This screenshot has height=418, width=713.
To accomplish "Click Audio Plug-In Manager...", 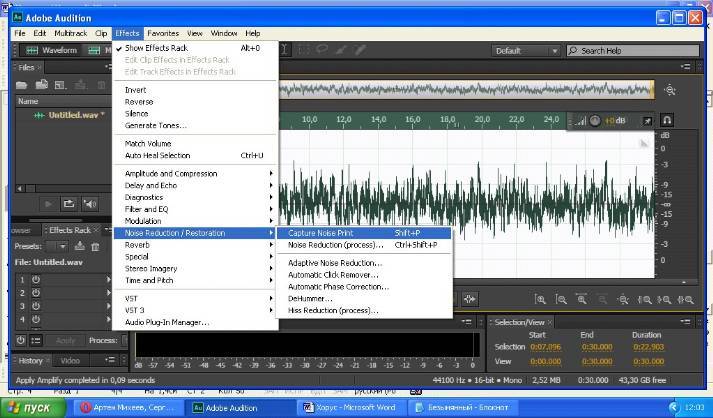I will pyautogui.click(x=195, y=322).
